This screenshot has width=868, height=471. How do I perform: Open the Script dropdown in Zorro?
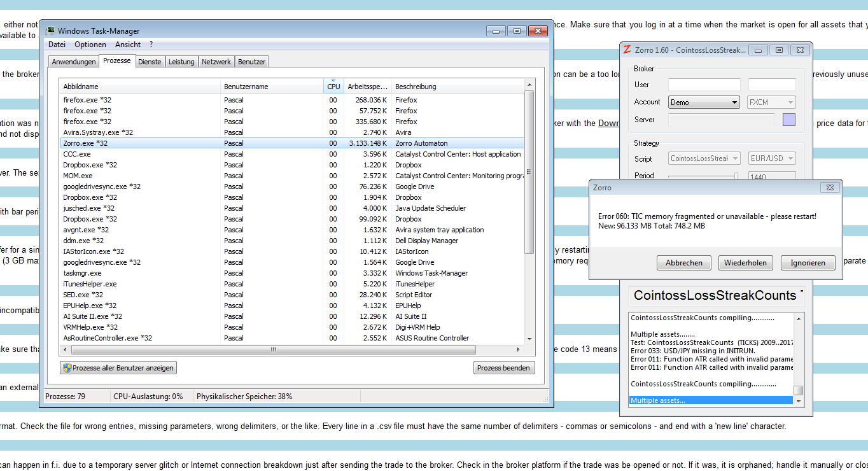[x=704, y=158]
